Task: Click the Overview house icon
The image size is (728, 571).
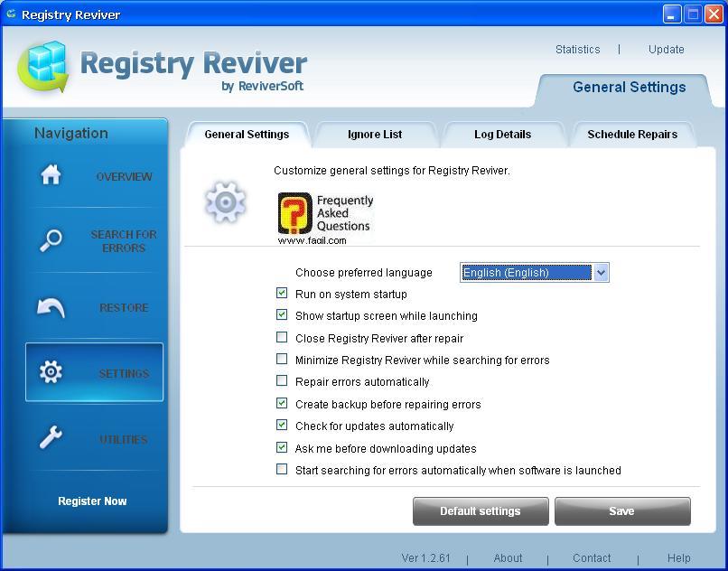Action: click(51, 175)
